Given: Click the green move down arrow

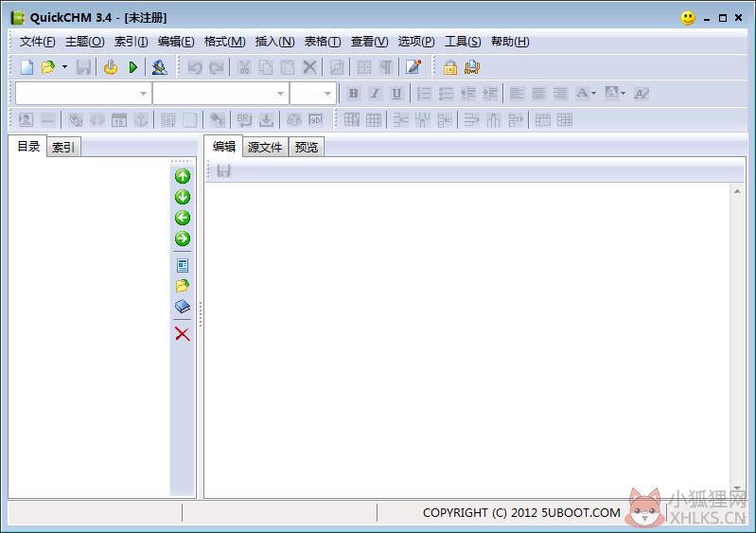Looking at the screenshot, I should tap(183, 197).
